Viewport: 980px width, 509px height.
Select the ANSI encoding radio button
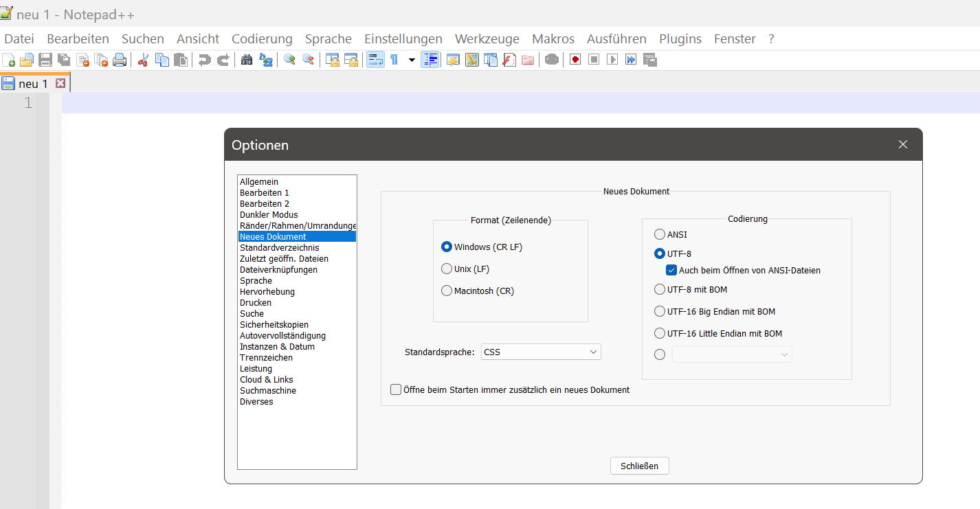pos(660,234)
